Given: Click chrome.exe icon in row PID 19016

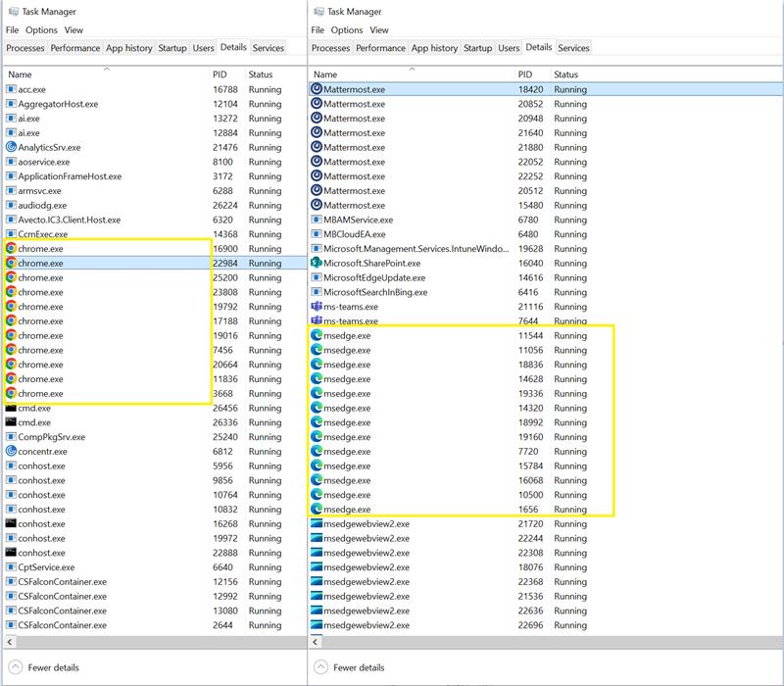Looking at the screenshot, I should (x=11, y=335).
